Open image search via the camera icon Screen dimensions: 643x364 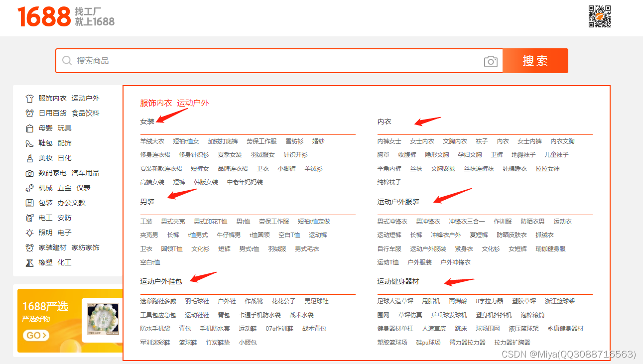click(491, 61)
